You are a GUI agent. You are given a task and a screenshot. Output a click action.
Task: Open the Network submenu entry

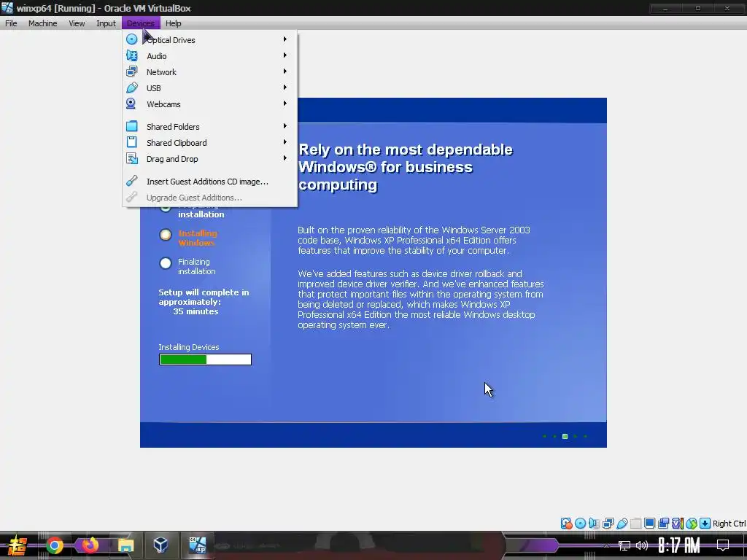tap(209, 72)
